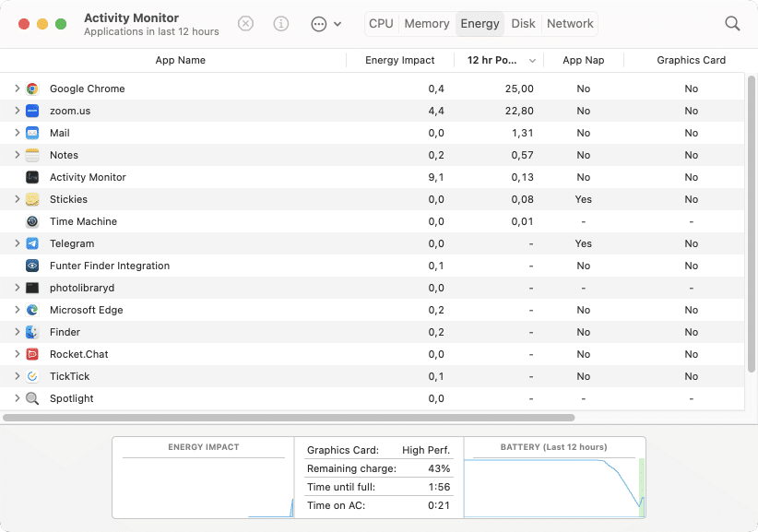
Task: Sort by Graphics Card column header
Action: coord(691,61)
